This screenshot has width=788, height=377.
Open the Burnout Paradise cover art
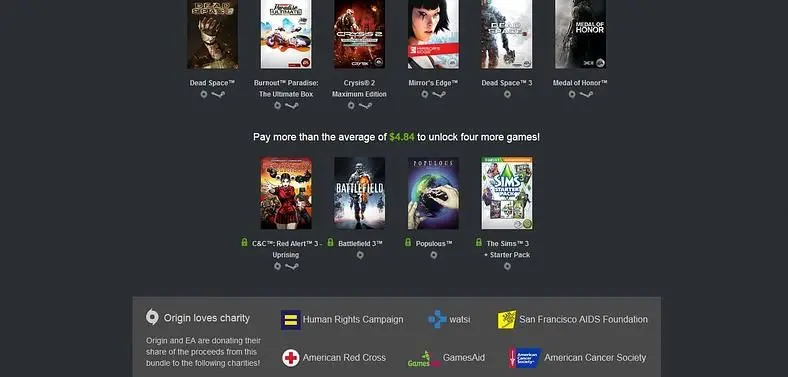coord(286,34)
